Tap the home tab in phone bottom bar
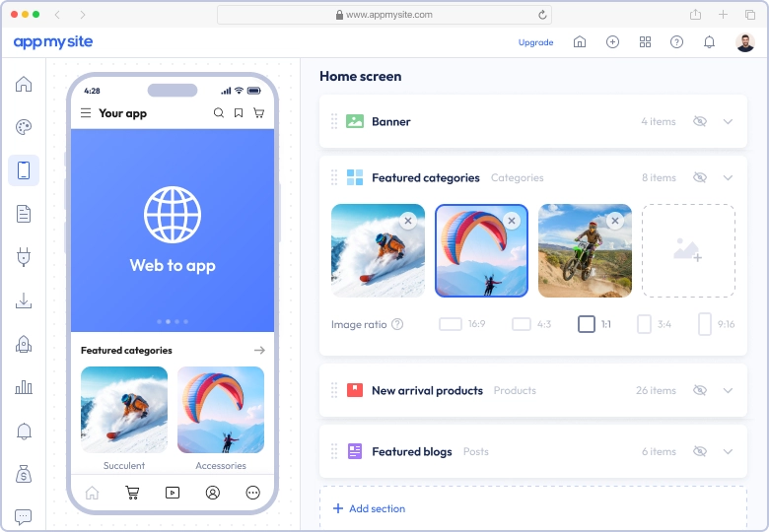 [x=93, y=493]
